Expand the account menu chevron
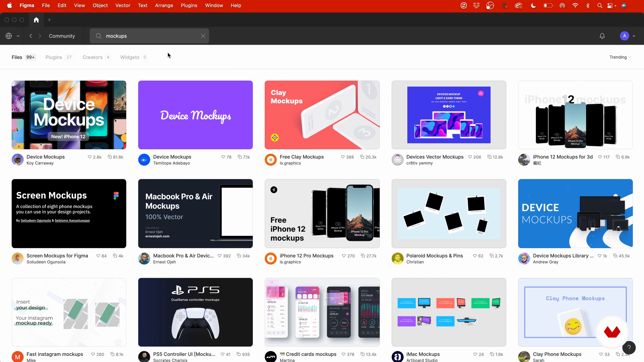This screenshot has height=362, width=644. pyautogui.click(x=634, y=36)
